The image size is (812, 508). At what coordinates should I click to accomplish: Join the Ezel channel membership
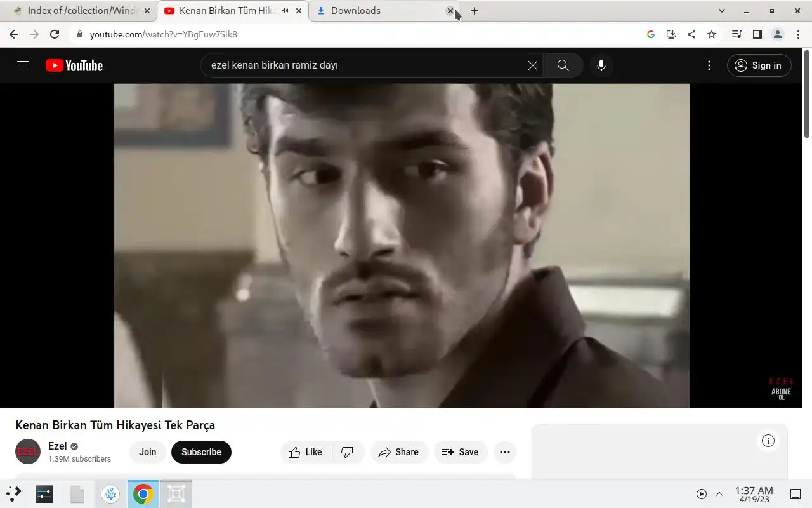click(148, 452)
